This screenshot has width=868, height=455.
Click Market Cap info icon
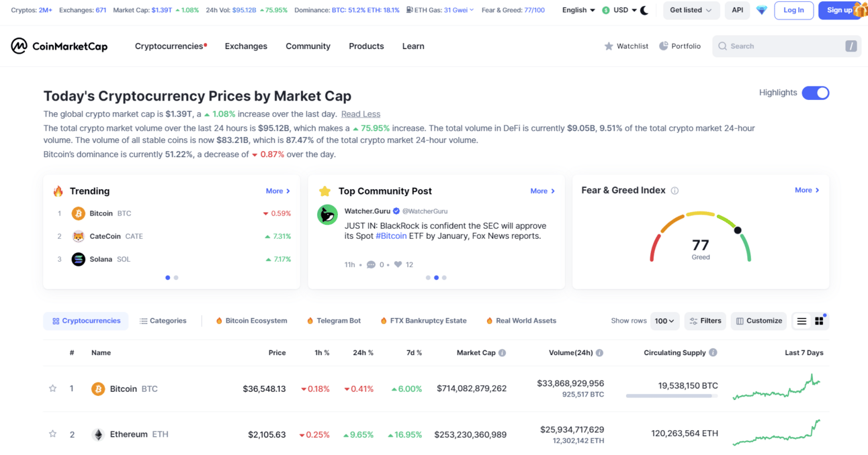click(x=502, y=353)
